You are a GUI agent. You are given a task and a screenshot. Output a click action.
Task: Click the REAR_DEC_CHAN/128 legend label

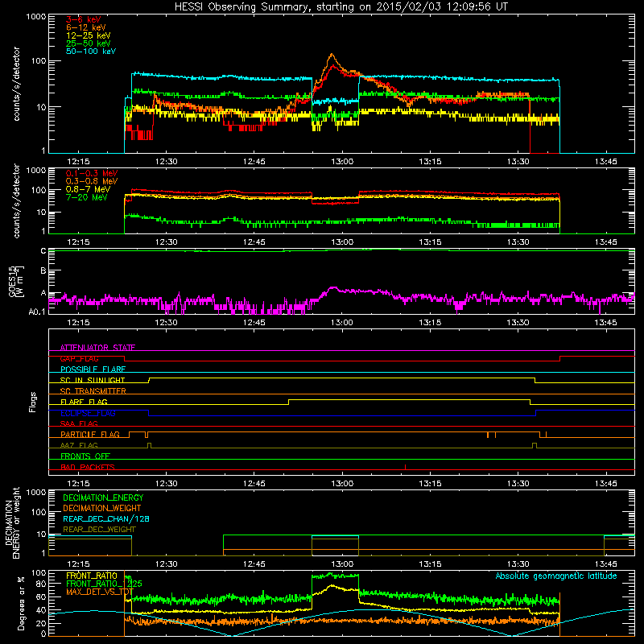coord(106,518)
